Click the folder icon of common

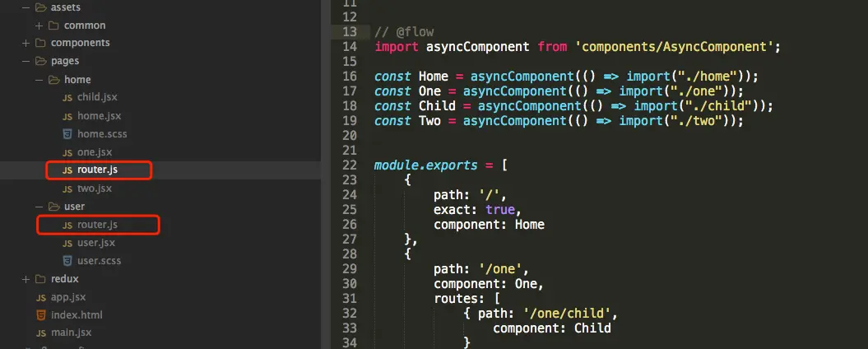click(x=53, y=26)
